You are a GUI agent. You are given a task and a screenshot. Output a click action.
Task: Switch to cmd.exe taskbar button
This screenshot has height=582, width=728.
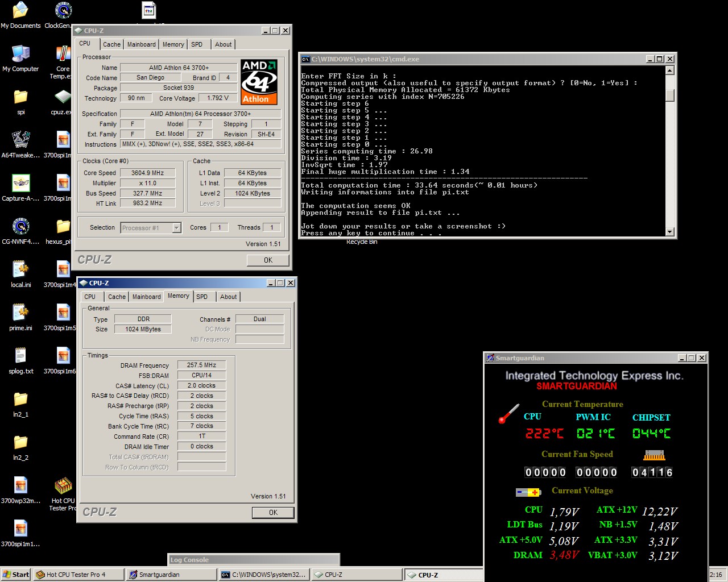coord(264,575)
